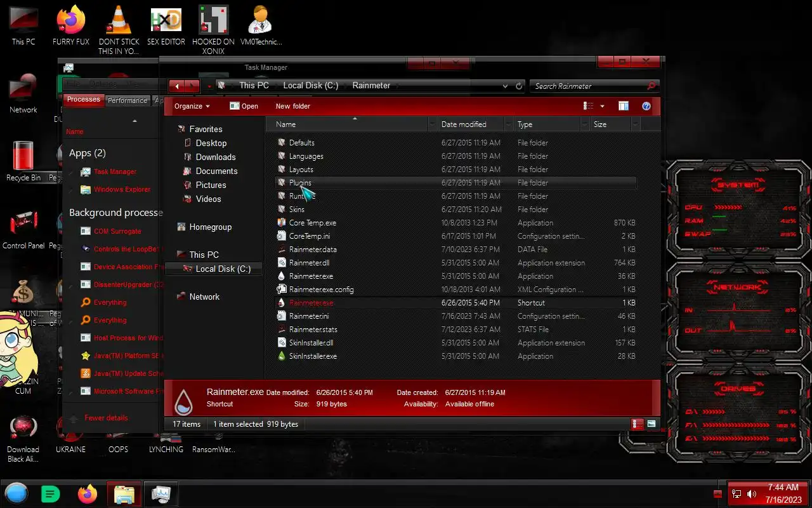The image size is (812, 508).
Task: Sort files by Date modified column
Action: point(464,124)
